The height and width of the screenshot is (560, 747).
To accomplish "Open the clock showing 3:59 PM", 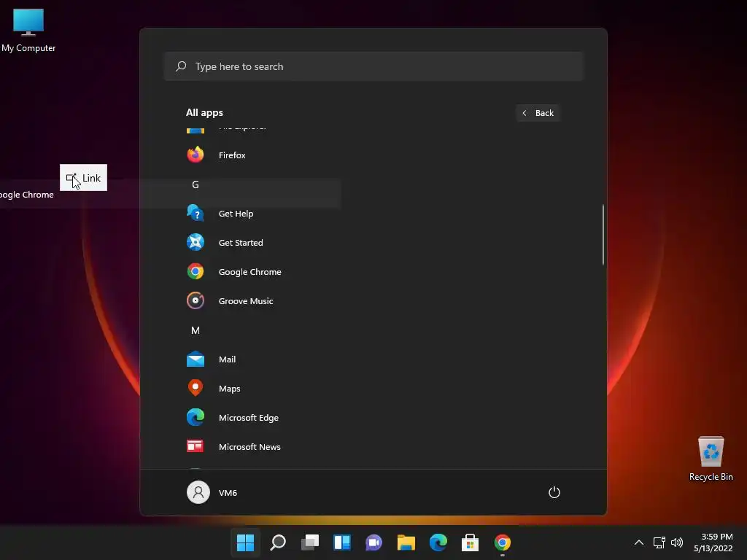I will 713,542.
